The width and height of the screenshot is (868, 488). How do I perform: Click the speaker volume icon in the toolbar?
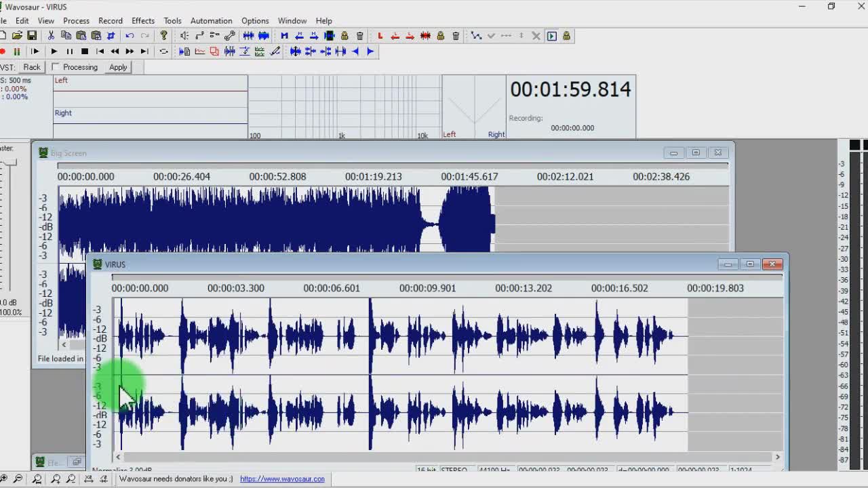tap(184, 35)
